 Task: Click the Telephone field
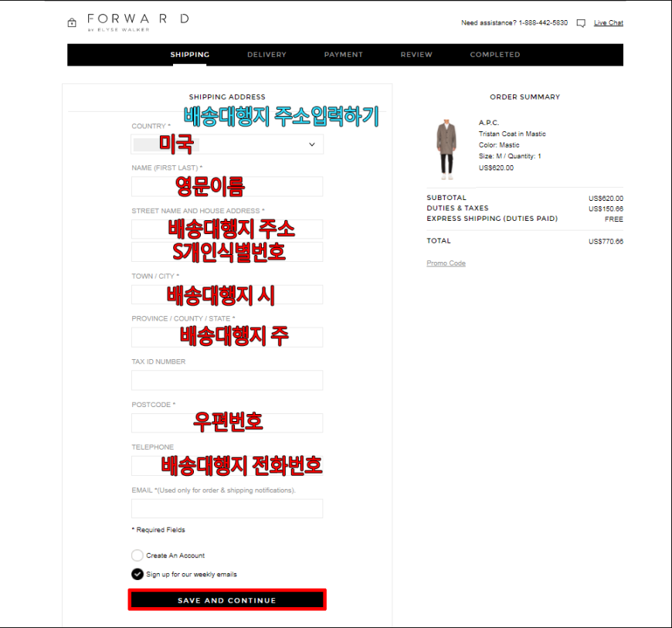coord(227,466)
